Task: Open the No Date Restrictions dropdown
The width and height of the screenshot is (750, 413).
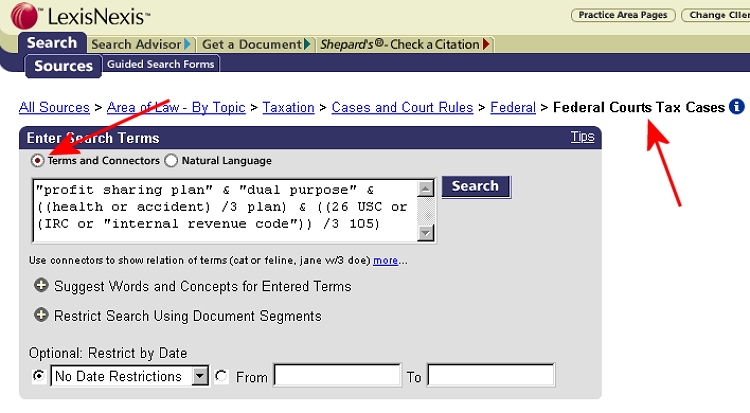Action: (x=130, y=376)
